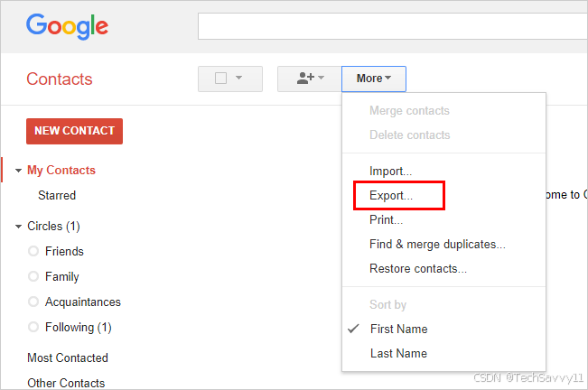Open the More dropdown button
Screen dimensions: 588x390
[x=374, y=79]
